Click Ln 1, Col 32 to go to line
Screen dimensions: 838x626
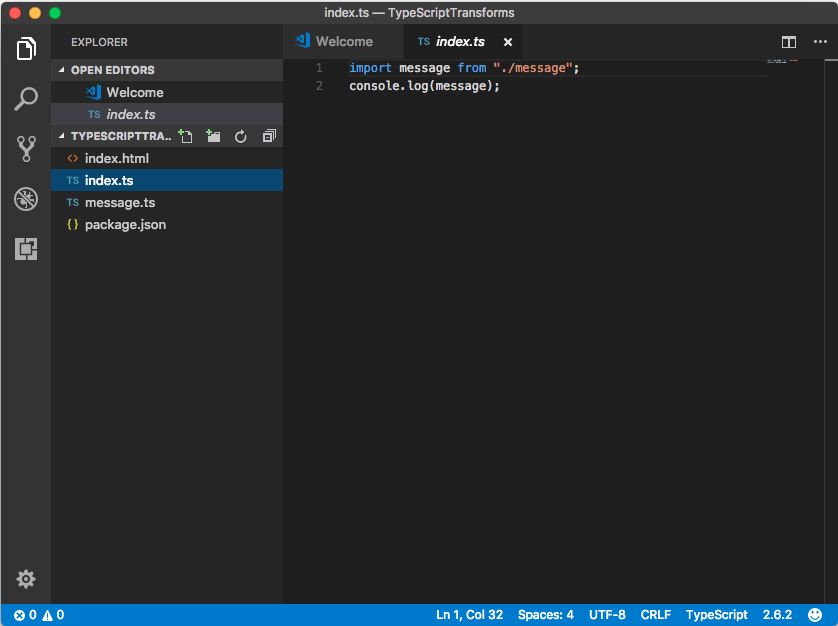pos(469,615)
